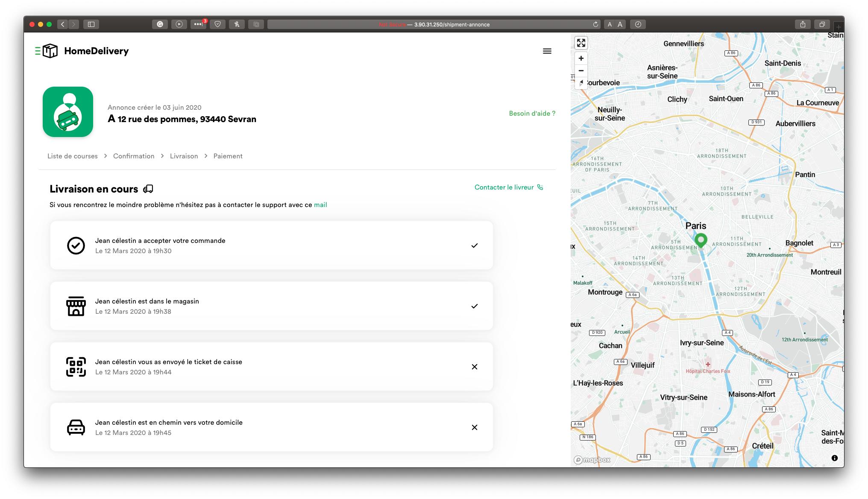Click X on 'en chemin' step

474,427
